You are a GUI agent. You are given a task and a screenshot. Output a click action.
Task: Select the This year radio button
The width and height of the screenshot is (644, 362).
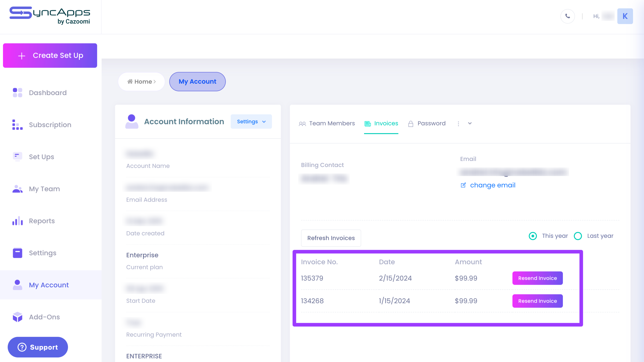coord(533,236)
